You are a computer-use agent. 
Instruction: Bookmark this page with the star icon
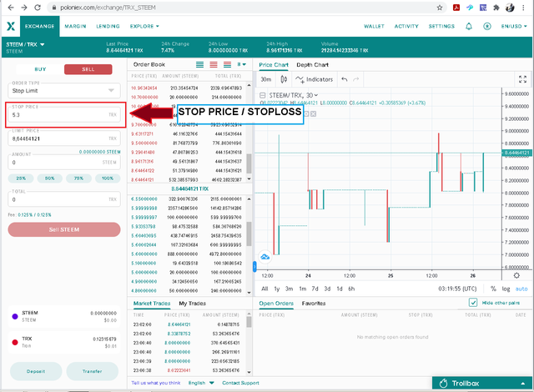tap(440, 8)
